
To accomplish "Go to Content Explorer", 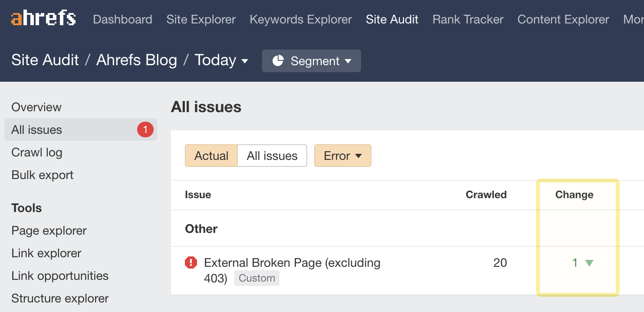I will click(563, 19).
